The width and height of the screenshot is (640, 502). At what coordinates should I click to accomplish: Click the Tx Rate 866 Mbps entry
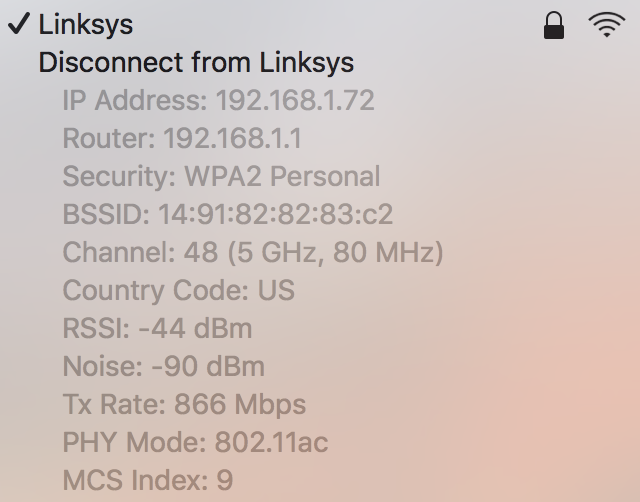click(x=184, y=404)
